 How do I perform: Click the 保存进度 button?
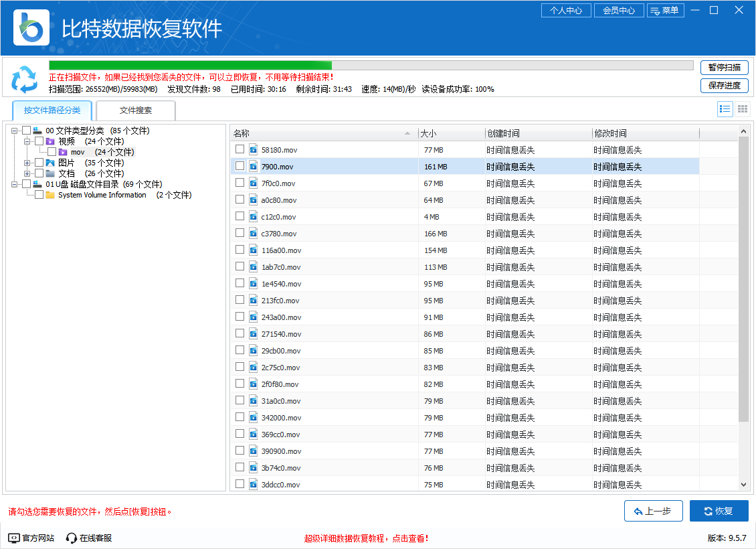pos(724,86)
